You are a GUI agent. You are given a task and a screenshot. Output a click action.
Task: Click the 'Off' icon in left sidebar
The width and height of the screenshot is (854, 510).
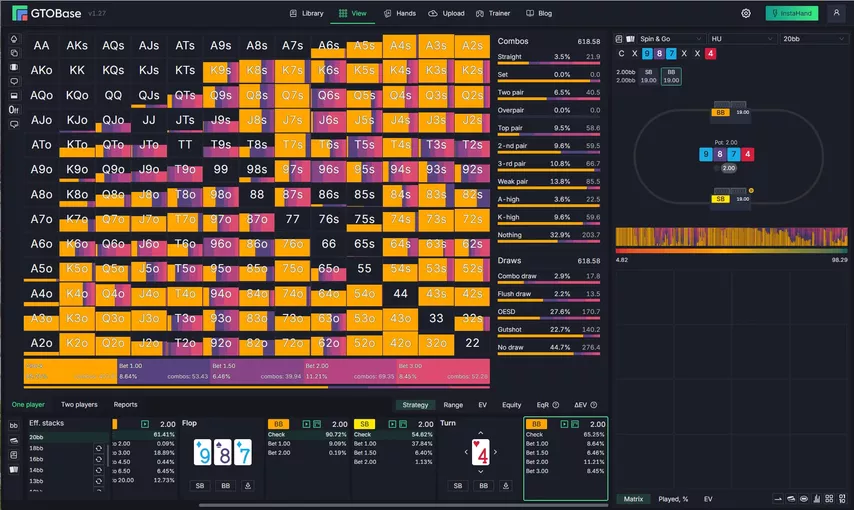pyautogui.click(x=14, y=109)
